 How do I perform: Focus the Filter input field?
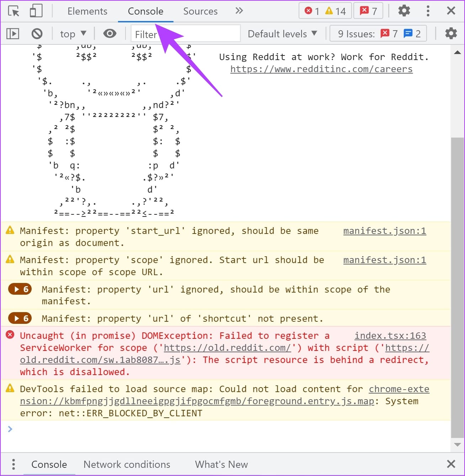186,34
